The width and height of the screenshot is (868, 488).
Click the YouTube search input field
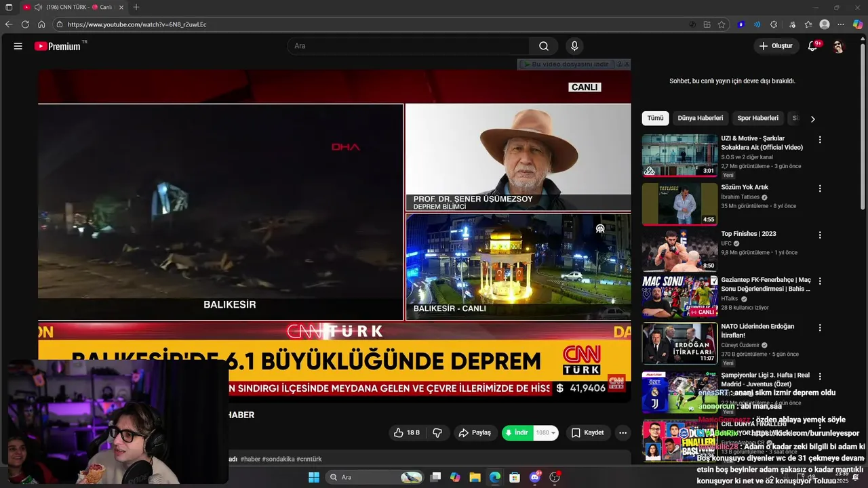coord(408,46)
